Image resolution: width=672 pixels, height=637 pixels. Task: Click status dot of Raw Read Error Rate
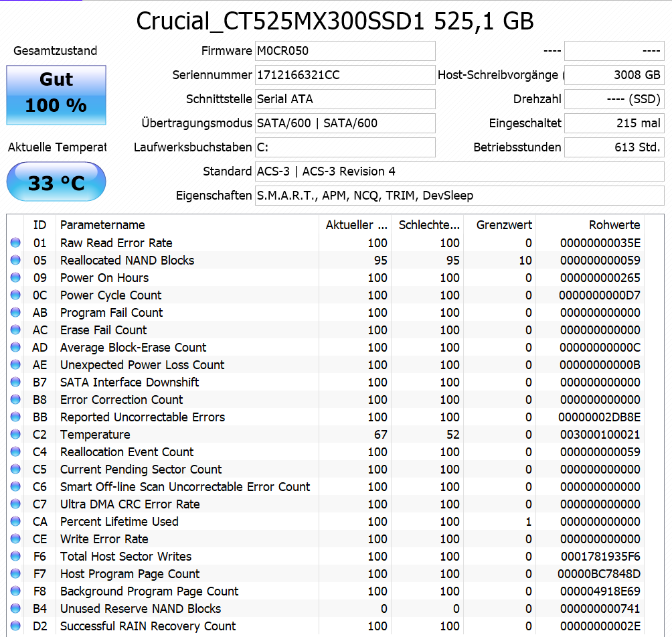point(15,242)
